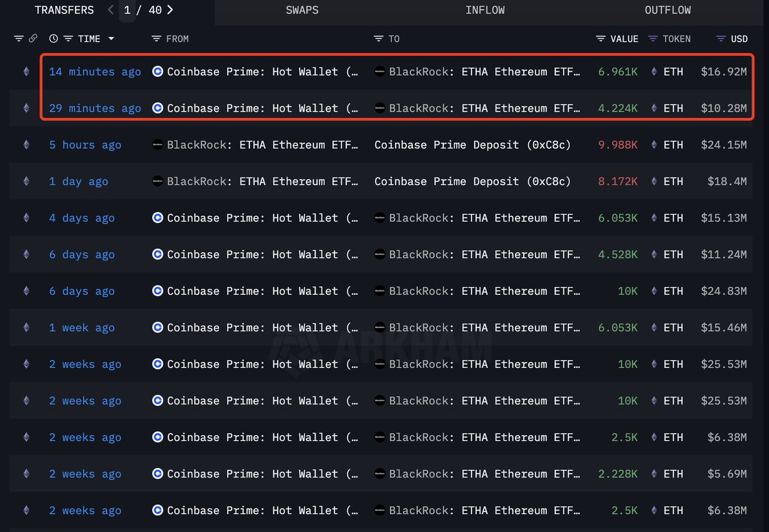769x532 pixels.
Task: Click ETH token icon in the $18.4M row
Action: tap(654, 181)
